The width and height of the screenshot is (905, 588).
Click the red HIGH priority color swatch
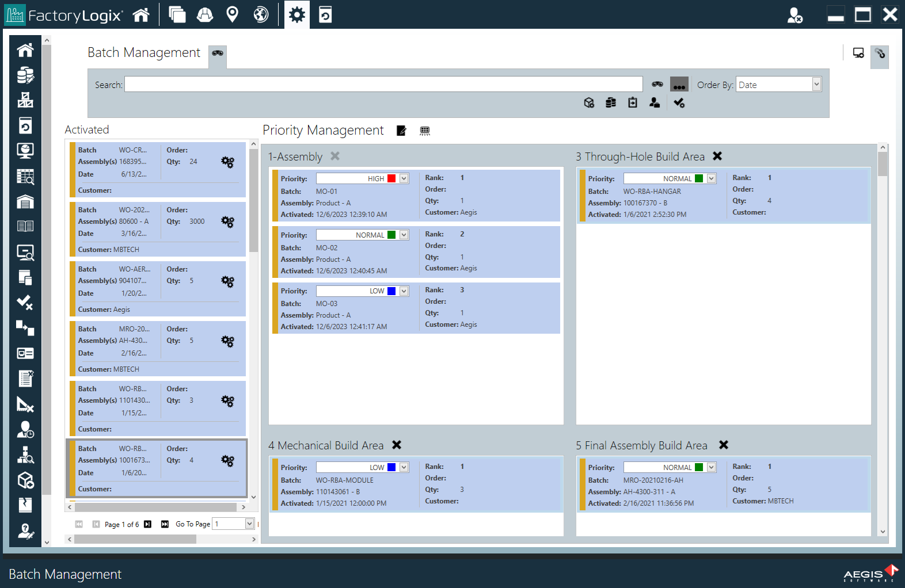pyautogui.click(x=391, y=179)
